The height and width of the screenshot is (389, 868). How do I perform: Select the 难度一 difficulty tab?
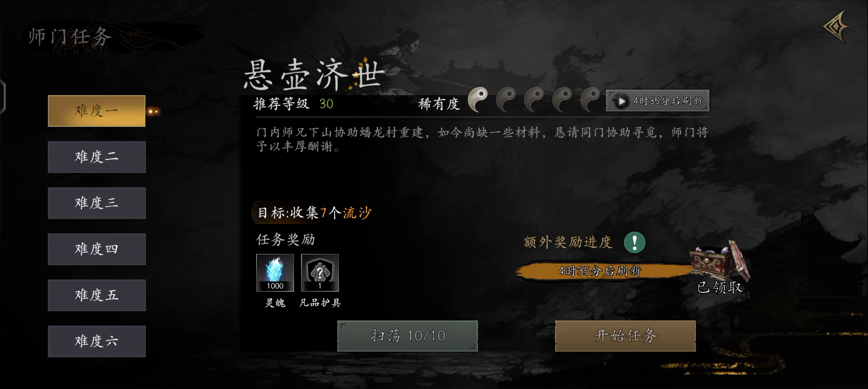(x=97, y=111)
